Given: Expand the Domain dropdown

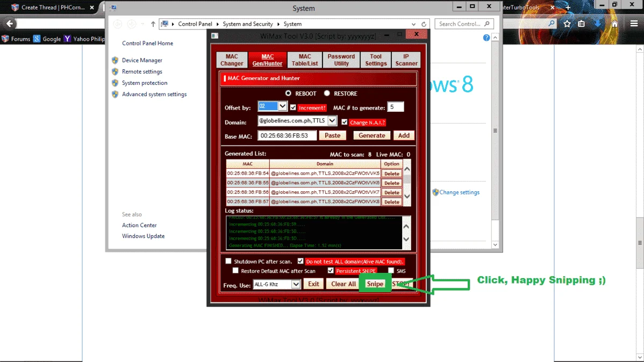Looking at the screenshot, I should point(332,121).
